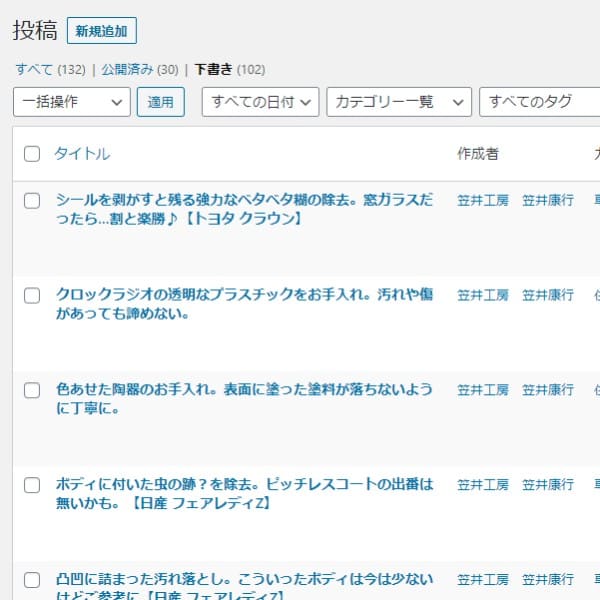Show all posts via すべて filter
Image resolution: width=600 pixels, height=600 pixels.
coord(34,70)
